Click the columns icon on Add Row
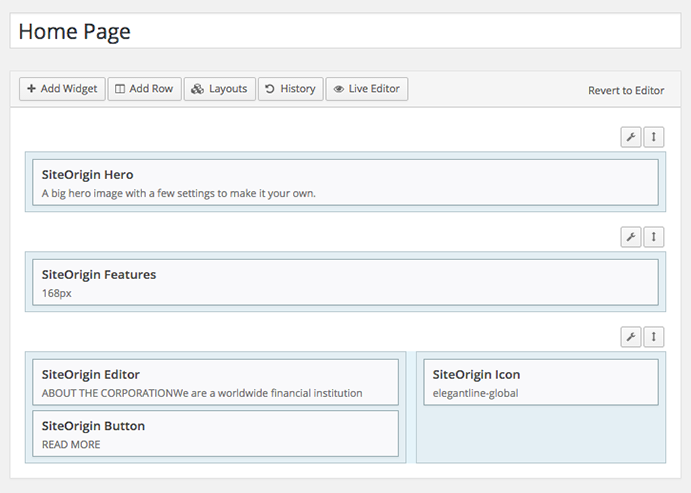 (x=120, y=89)
